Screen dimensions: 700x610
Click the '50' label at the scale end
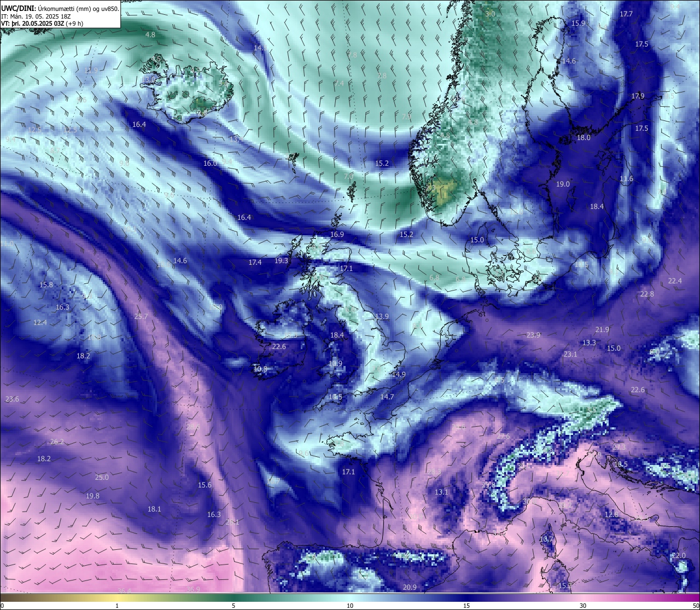click(x=695, y=606)
